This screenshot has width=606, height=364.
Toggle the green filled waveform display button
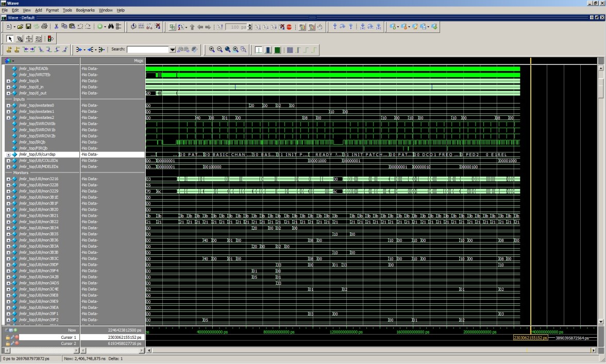click(277, 50)
